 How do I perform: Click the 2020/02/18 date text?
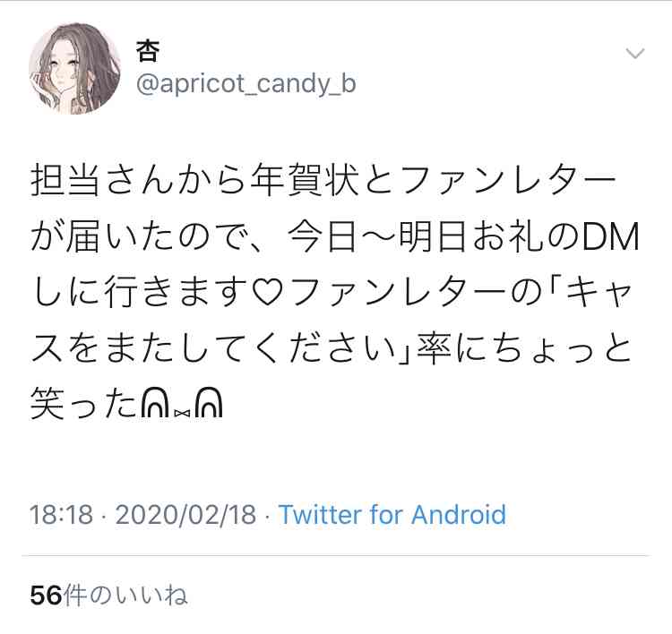185,515
